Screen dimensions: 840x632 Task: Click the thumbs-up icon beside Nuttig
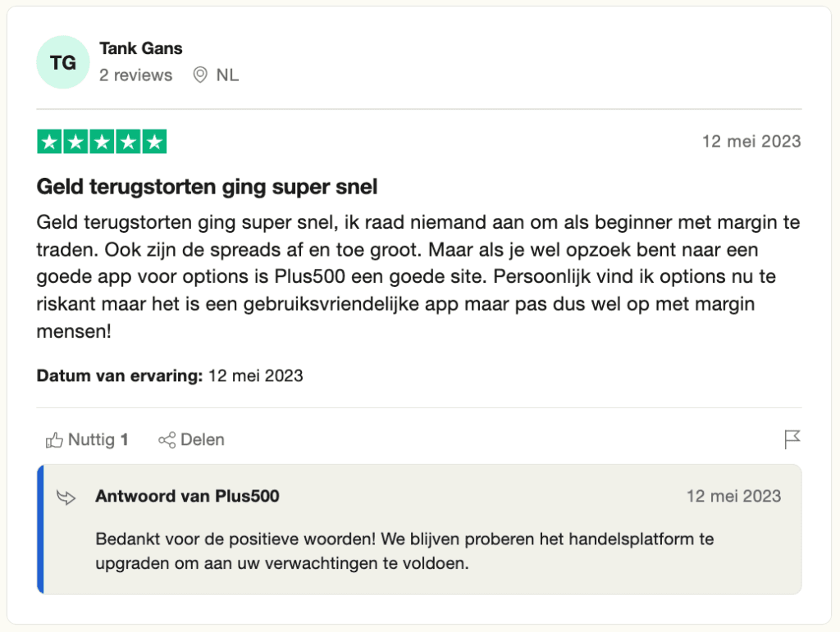55,440
